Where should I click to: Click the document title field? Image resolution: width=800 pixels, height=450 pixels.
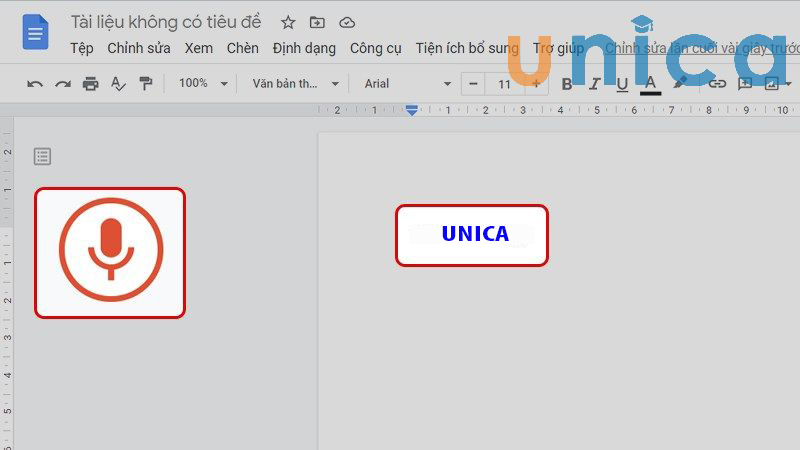click(166, 22)
